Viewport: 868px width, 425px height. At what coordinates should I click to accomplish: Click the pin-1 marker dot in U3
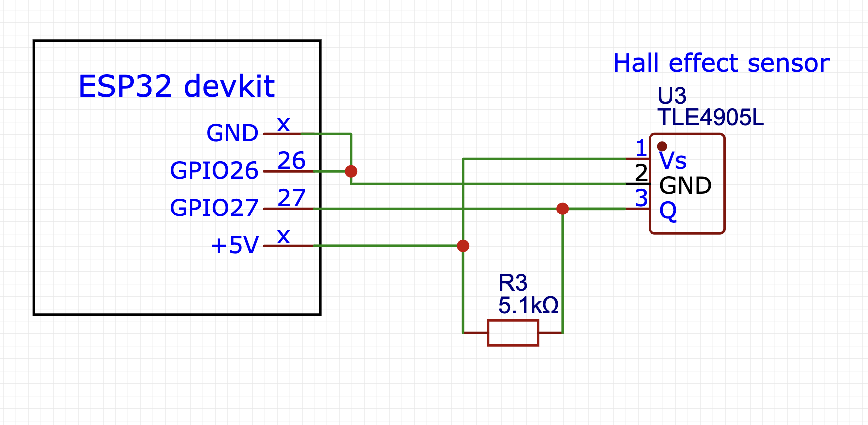click(662, 146)
